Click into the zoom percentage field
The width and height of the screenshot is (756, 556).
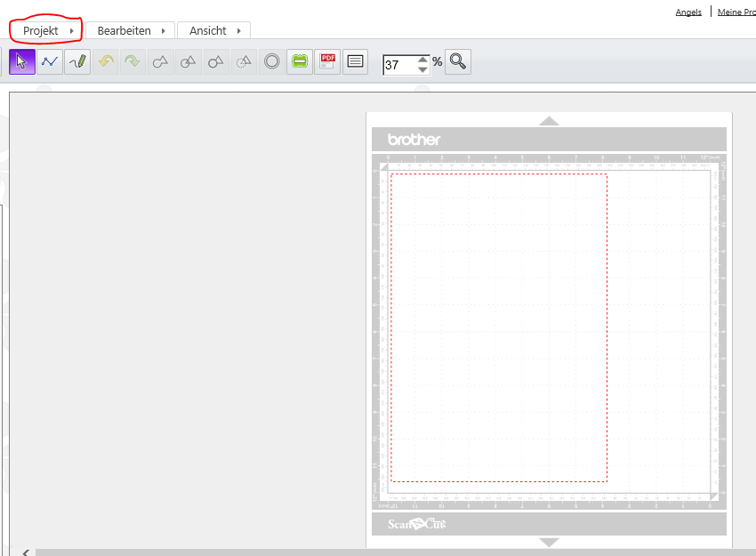pos(399,65)
